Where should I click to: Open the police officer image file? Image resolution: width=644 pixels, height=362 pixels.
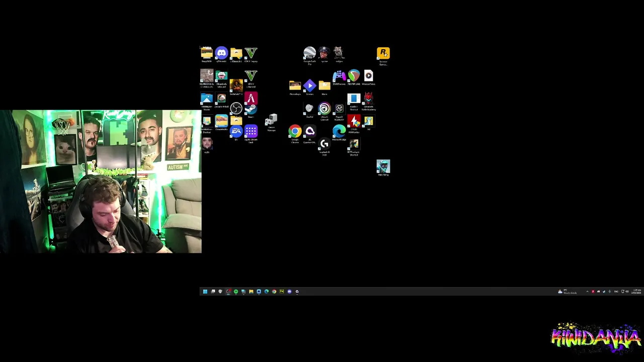pyautogui.click(x=324, y=53)
